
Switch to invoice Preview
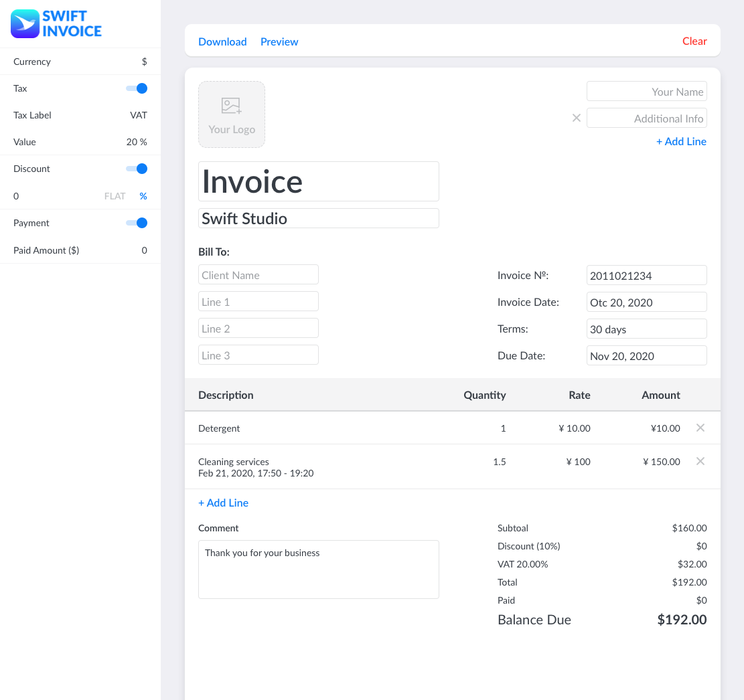coord(279,41)
